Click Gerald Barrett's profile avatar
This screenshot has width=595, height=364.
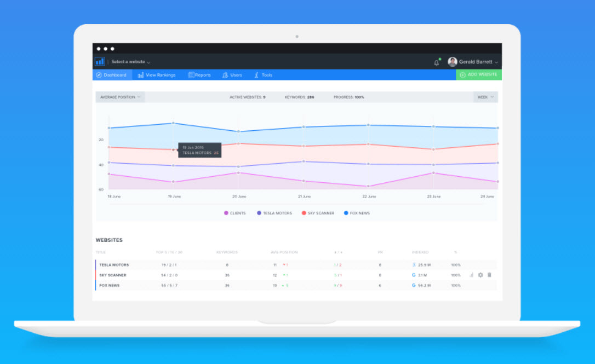[452, 62]
